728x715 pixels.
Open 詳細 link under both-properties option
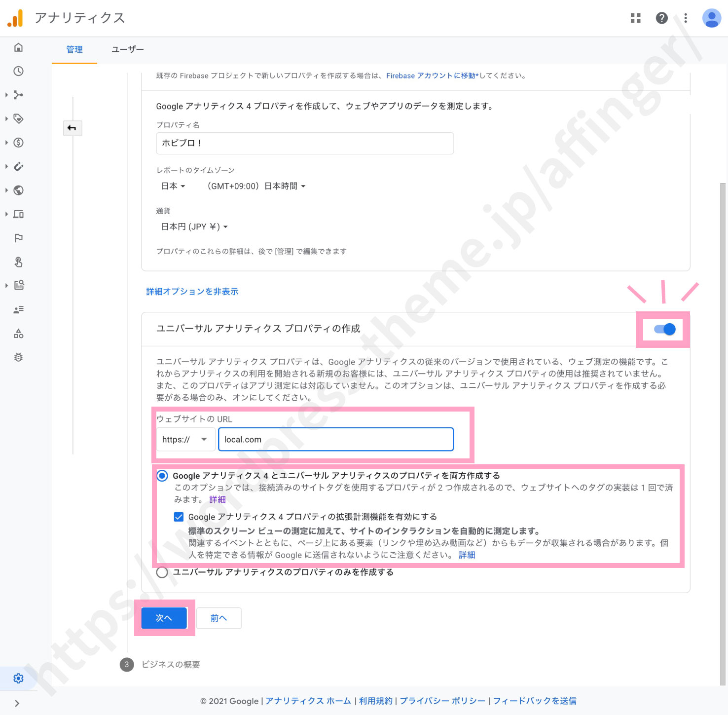218,499
